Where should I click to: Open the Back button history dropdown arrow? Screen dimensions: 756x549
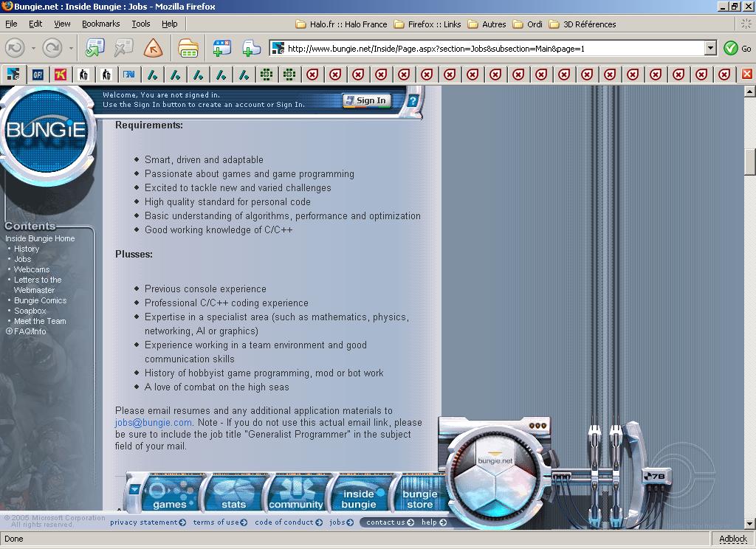pyautogui.click(x=33, y=48)
